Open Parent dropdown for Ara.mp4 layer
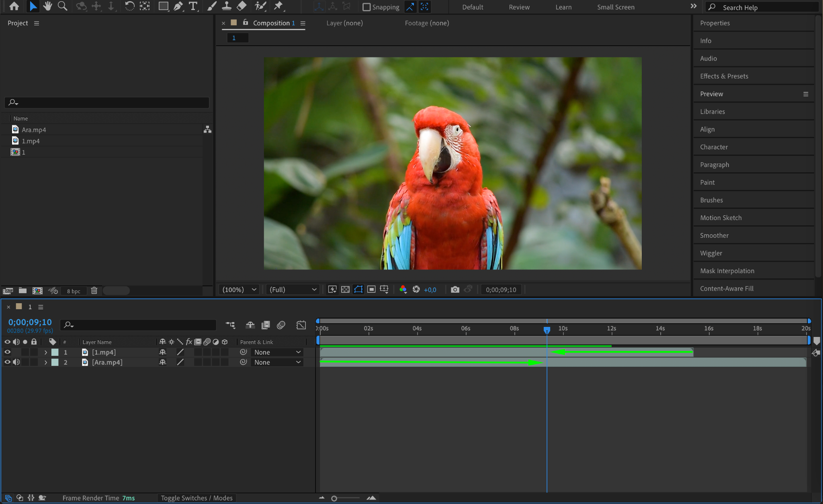 tap(277, 362)
